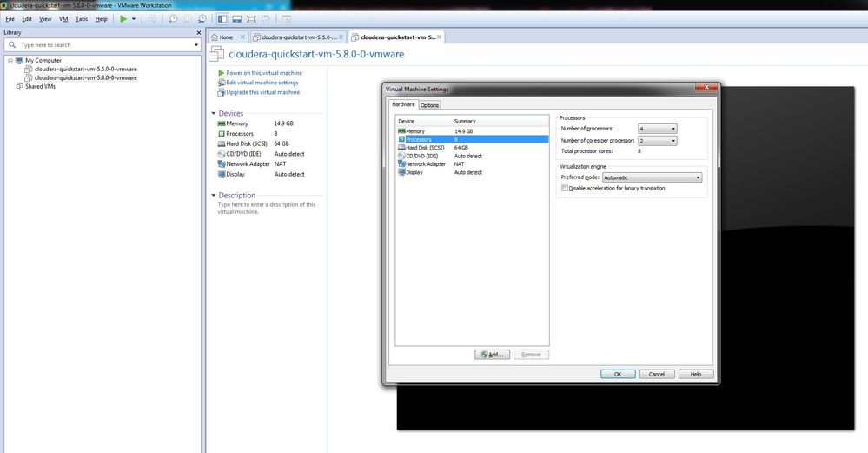The image size is (868, 453).
Task: Open the Library search dropdown arrow
Action: pyautogui.click(x=196, y=45)
